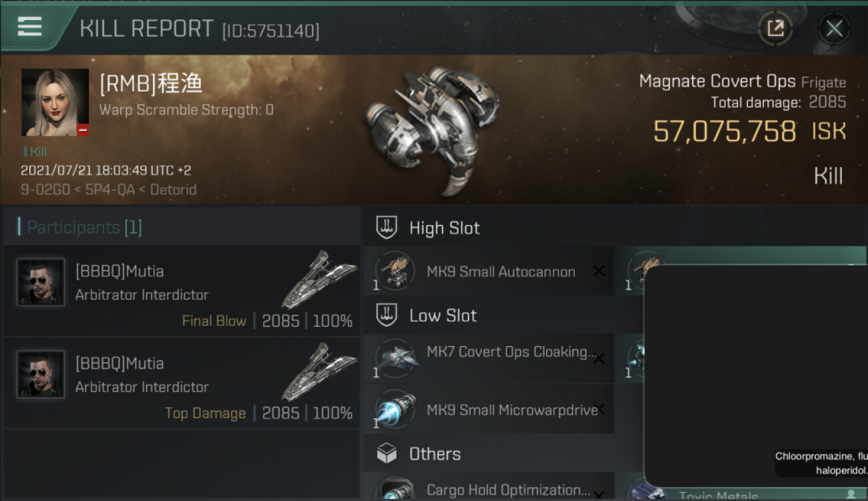Open the hamburger menu icon
The width and height of the screenshot is (868, 501).
pos(30,27)
